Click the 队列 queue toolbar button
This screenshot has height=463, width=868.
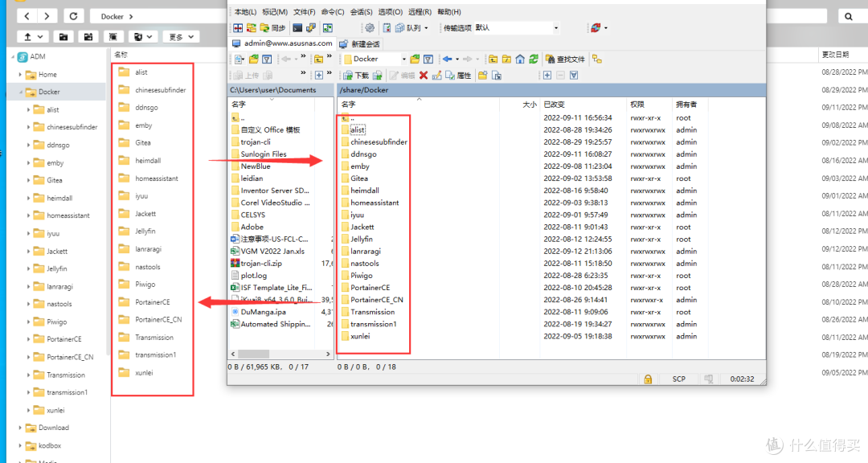(410, 27)
